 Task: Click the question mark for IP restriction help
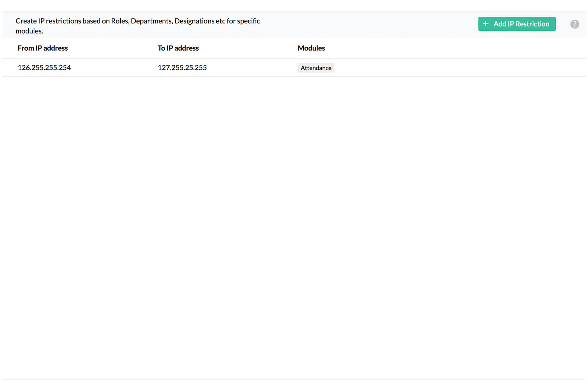(575, 24)
